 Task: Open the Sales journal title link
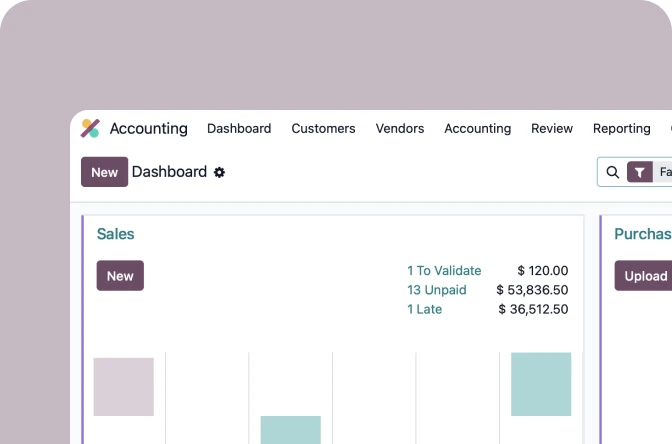click(x=115, y=234)
